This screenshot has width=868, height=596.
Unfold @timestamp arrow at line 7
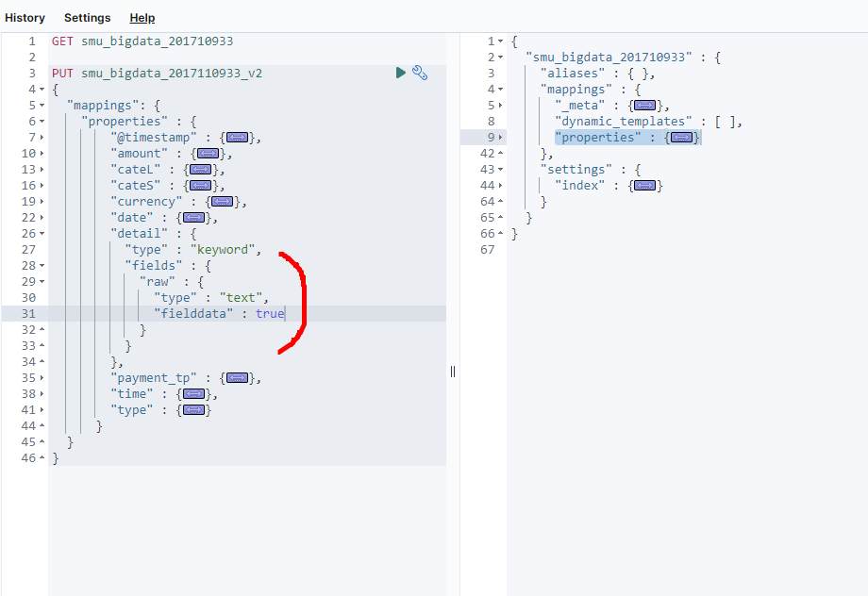click(42, 138)
